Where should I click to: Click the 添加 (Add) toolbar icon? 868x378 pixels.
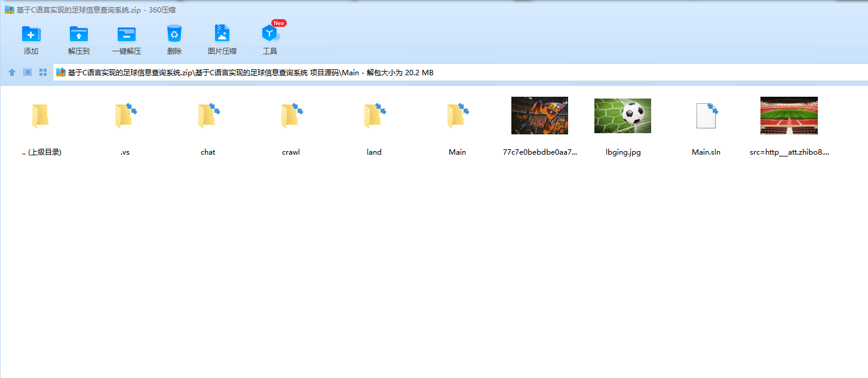point(31,33)
